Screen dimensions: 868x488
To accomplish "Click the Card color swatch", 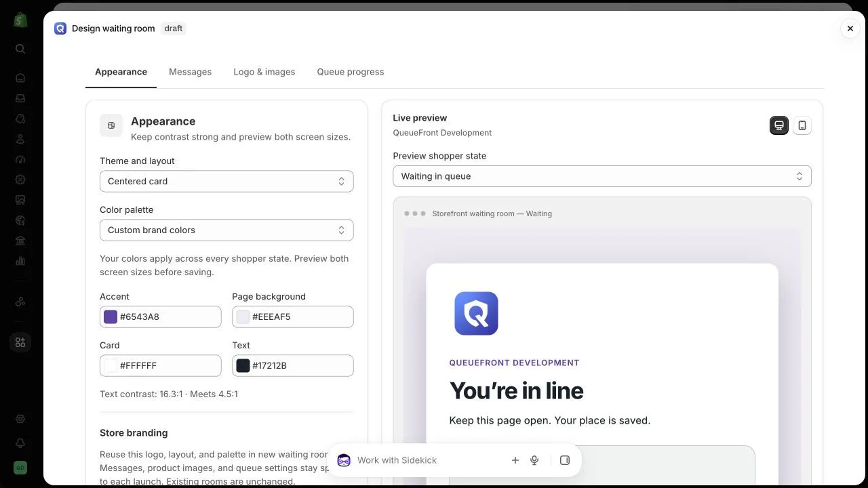I will [111, 365].
